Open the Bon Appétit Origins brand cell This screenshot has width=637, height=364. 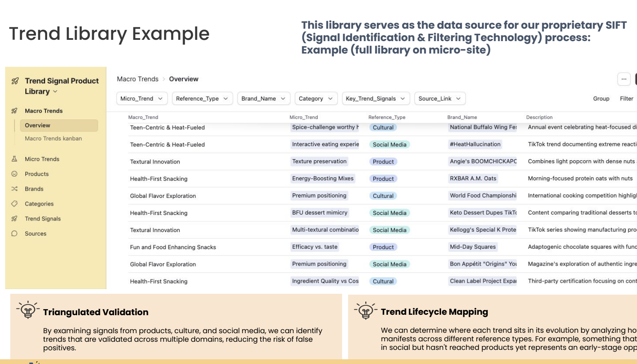[x=483, y=264]
